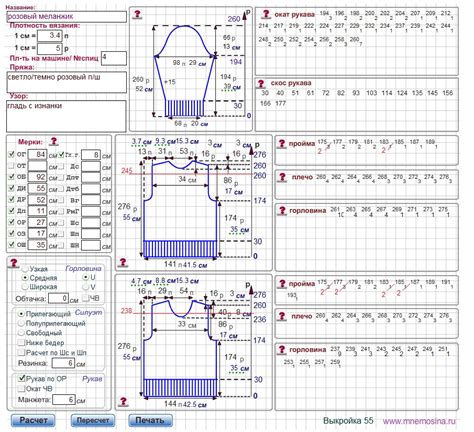
Task: Toggle the ОЗ measurement checkbox
Action: tap(12, 233)
